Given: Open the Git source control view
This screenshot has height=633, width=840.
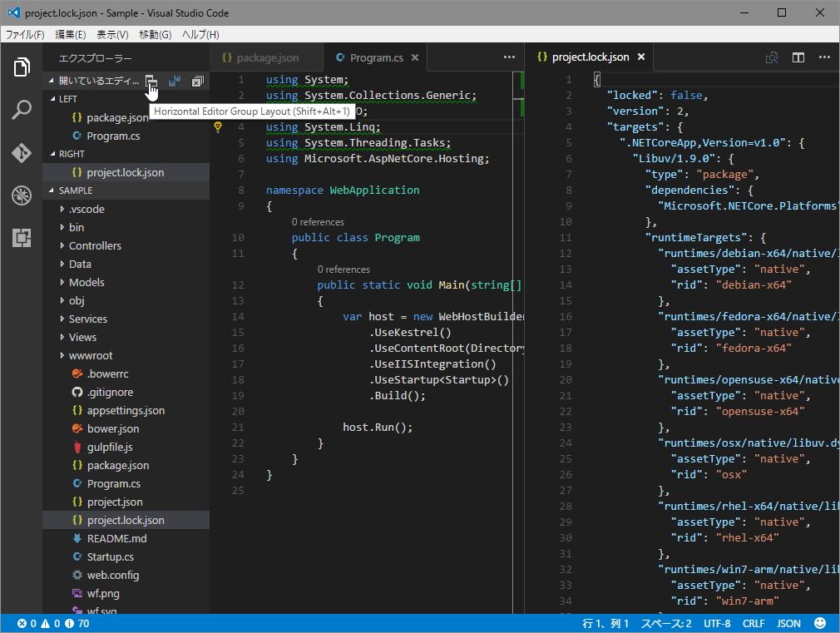Looking at the screenshot, I should (x=22, y=153).
